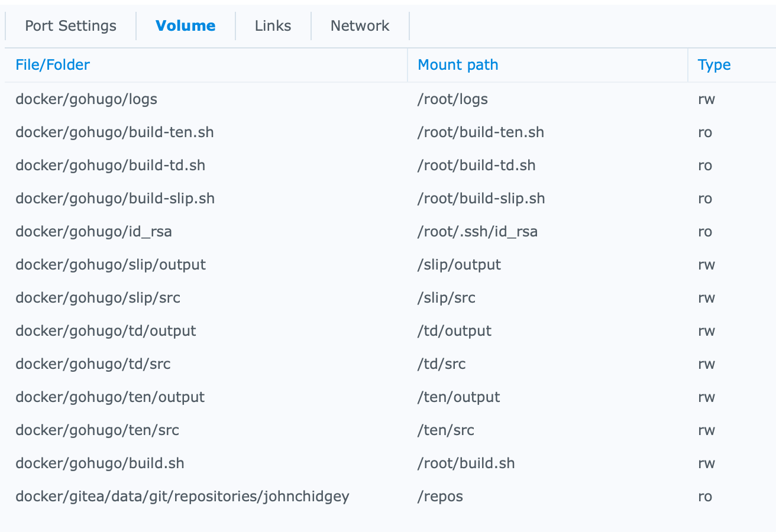Image resolution: width=776 pixels, height=532 pixels.
Task: Click the Mount path column header
Action: pyautogui.click(x=458, y=65)
